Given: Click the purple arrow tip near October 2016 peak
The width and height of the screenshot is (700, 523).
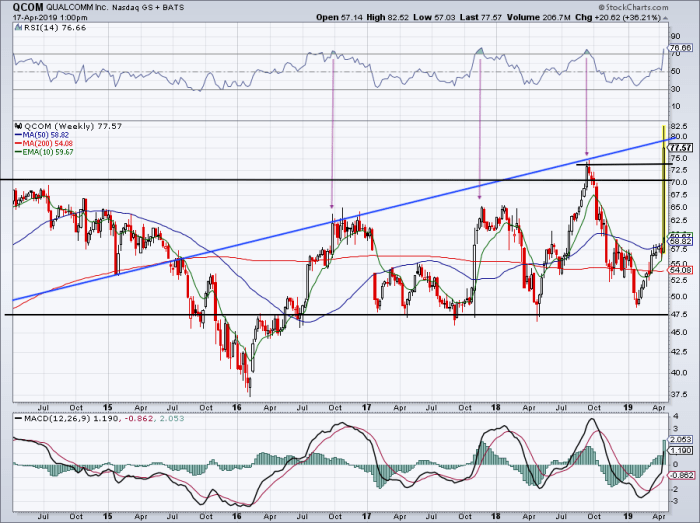Looking at the screenshot, I should pyautogui.click(x=332, y=208).
